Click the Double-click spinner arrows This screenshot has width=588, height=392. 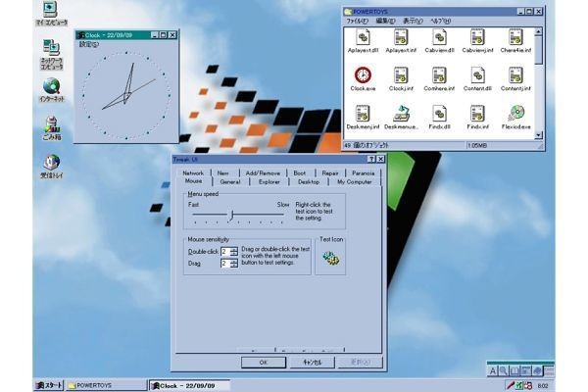234,252
